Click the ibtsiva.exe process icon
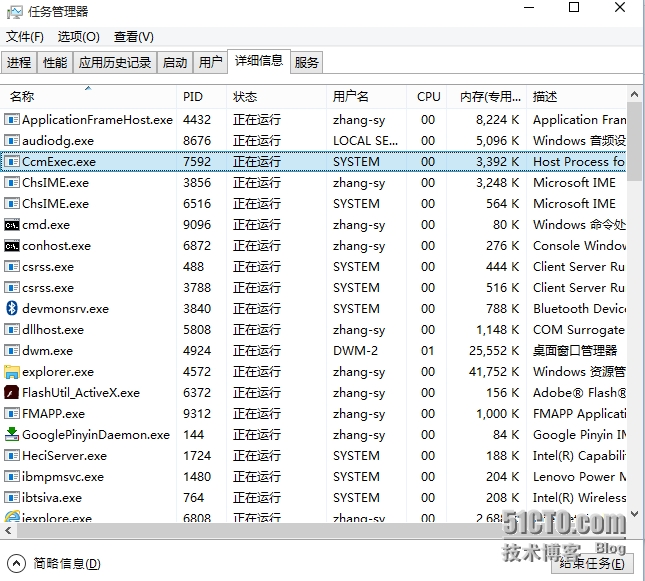The height and width of the screenshot is (581, 645). pos(12,497)
